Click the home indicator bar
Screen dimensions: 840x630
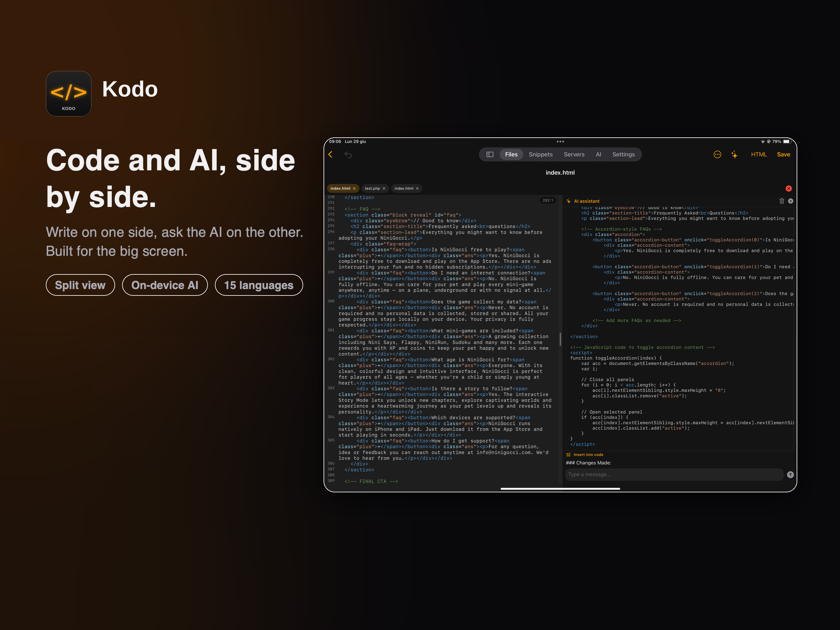pos(560,489)
